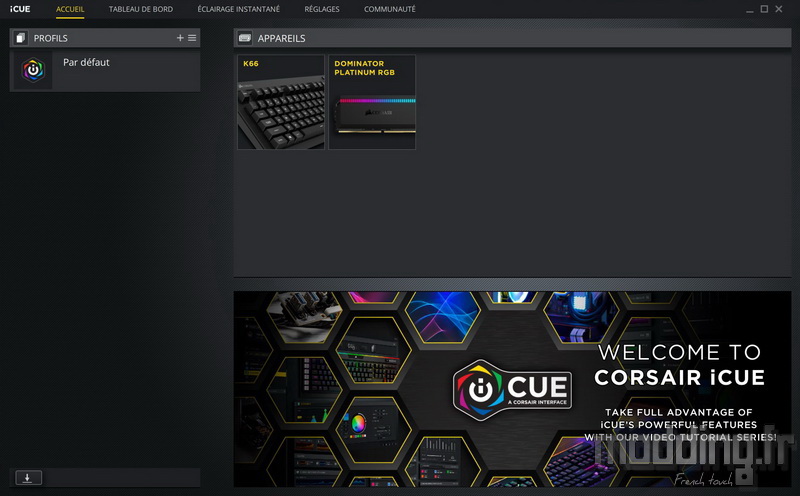
Task: Open the COMMUNAUTÉ tab
Action: coord(389,9)
